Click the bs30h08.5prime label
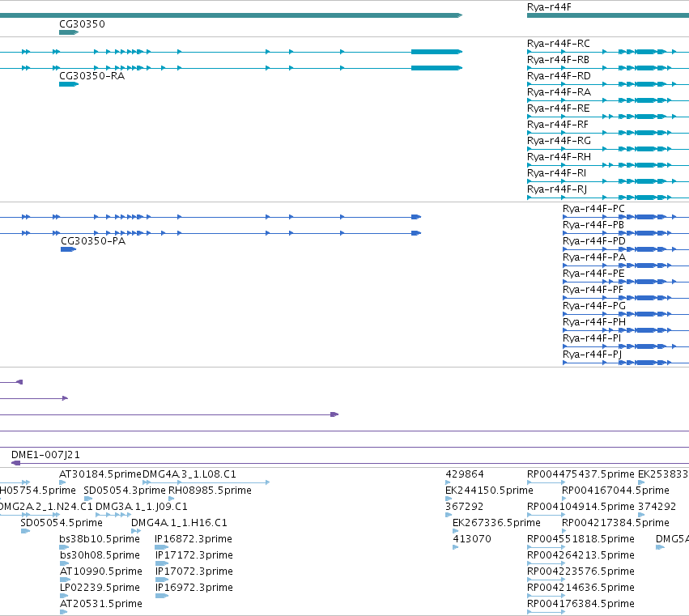This screenshot has width=689, height=616. pos(100,555)
